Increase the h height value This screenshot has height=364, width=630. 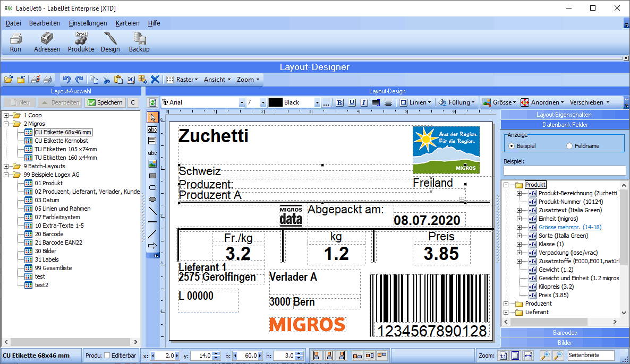299,353
